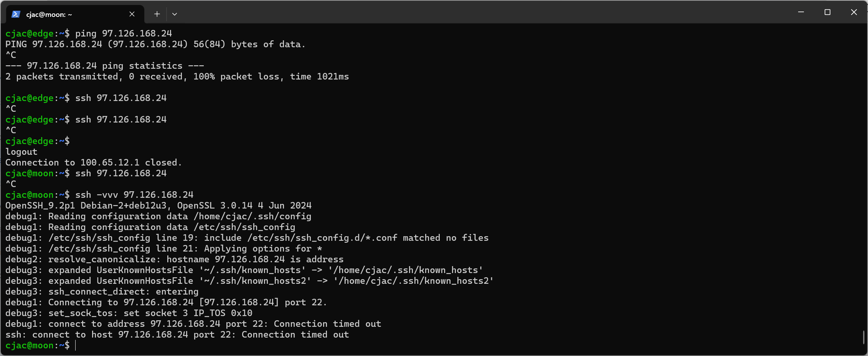Click the terminal scrollbar thumb
The height and width of the screenshot is (356, 868).
coord(864,337)
